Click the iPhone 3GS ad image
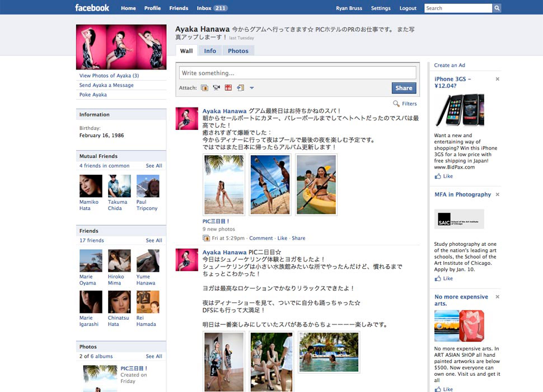The width and height of the screenshot is (543, 392). tap(459, 110)
